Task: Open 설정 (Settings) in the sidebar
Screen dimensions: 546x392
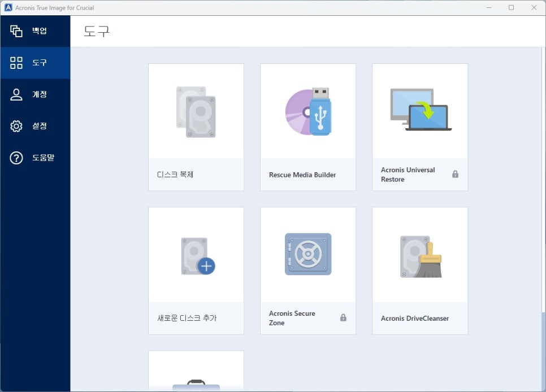Action: (35, 126)
